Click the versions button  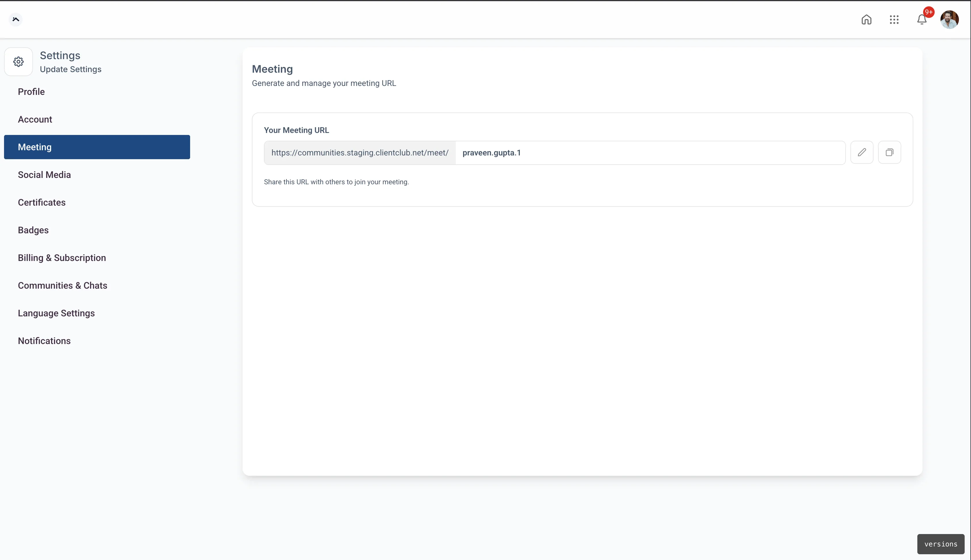pyautogui.click(x=941, y=544)
